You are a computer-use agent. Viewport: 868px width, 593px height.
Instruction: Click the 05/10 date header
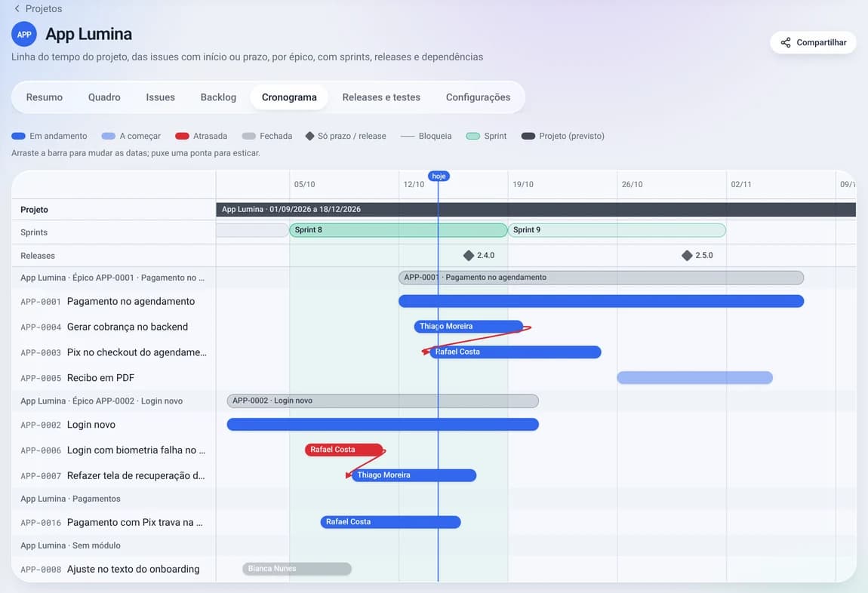click(x=304, y=184)
